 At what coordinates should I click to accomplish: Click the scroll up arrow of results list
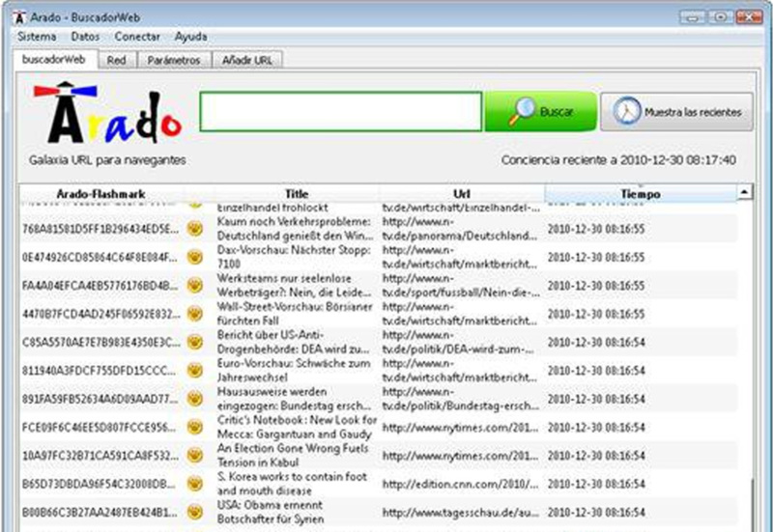pyautogui.click(x=745, y=191)
